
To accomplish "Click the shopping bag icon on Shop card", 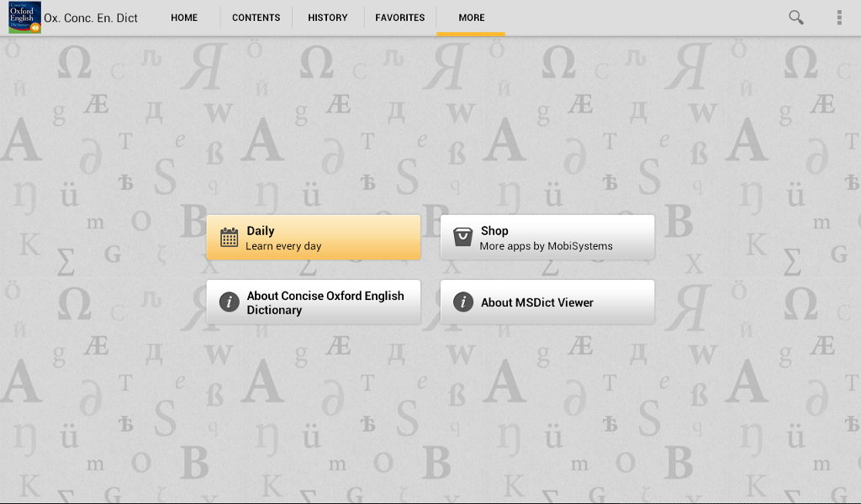I will [463, 237].
